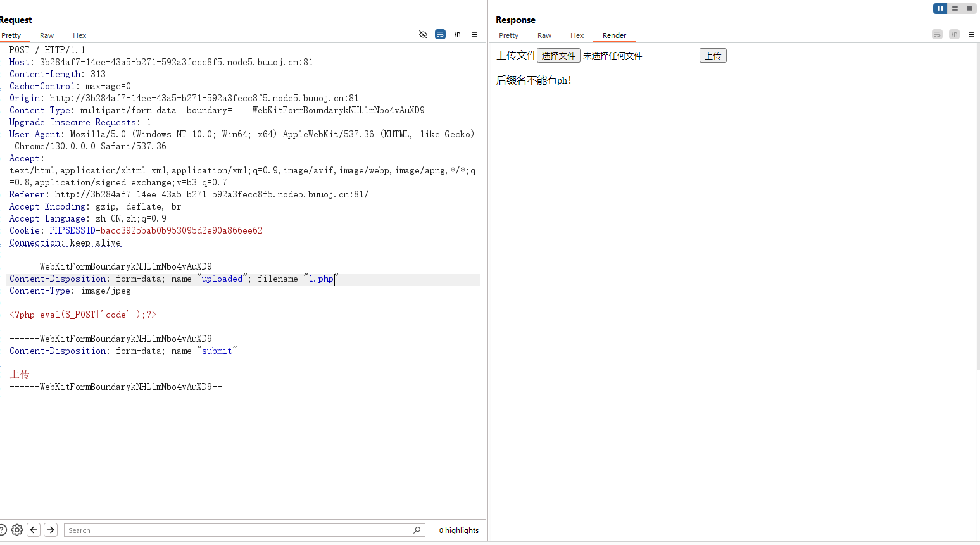
Task: Open the Response editor hamburger menu
Action: (971, 34)
